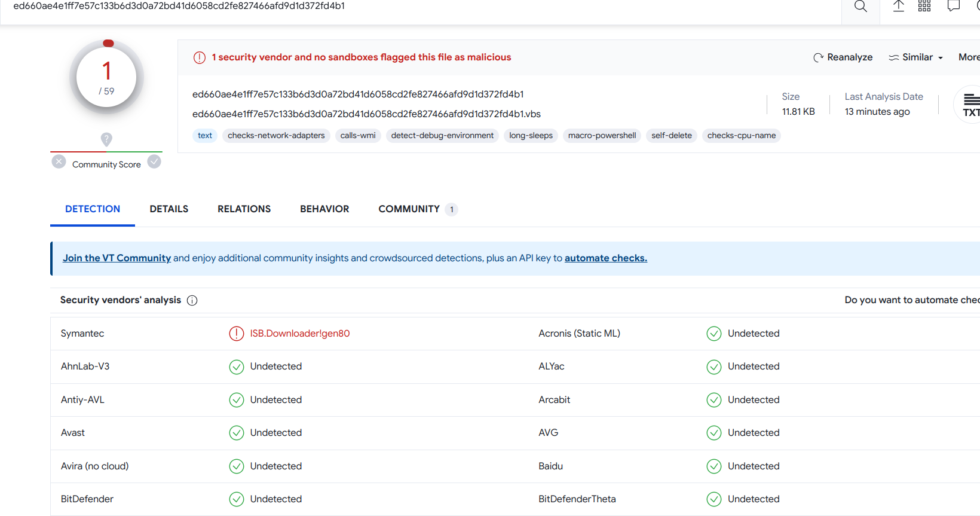Click the info icon beside Security vendors' analysis
The height and width of the screenshot is (516, 980).
click(192, 300)
